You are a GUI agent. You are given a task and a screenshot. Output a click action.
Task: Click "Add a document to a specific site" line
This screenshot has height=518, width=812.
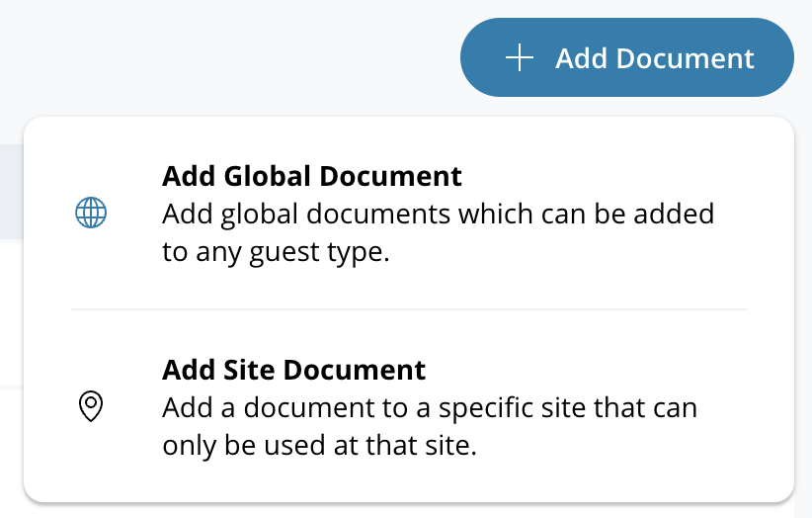(430, 407)
